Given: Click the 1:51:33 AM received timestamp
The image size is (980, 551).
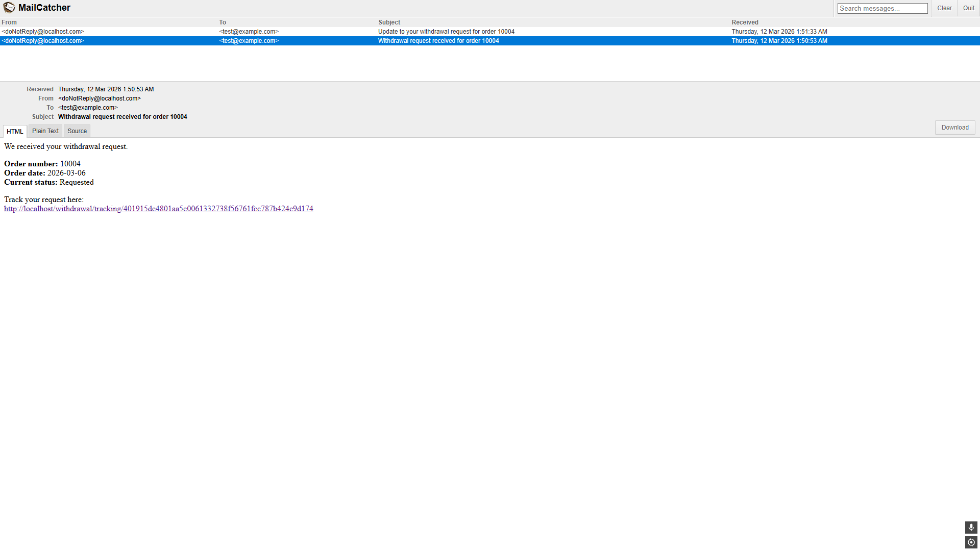Looking at the screenshot, I should [x=779, y=32].
